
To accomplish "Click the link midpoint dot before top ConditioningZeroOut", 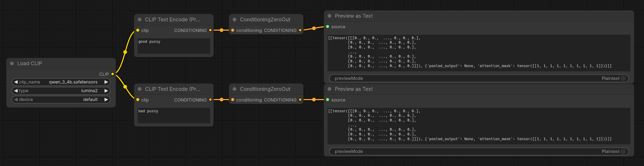I will click(x=222, y=30).
